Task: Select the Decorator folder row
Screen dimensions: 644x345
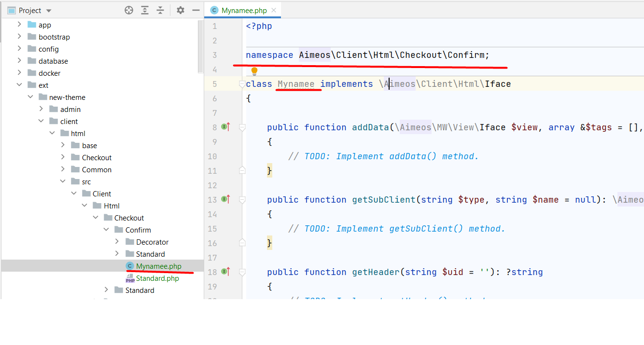Action: 102,242
